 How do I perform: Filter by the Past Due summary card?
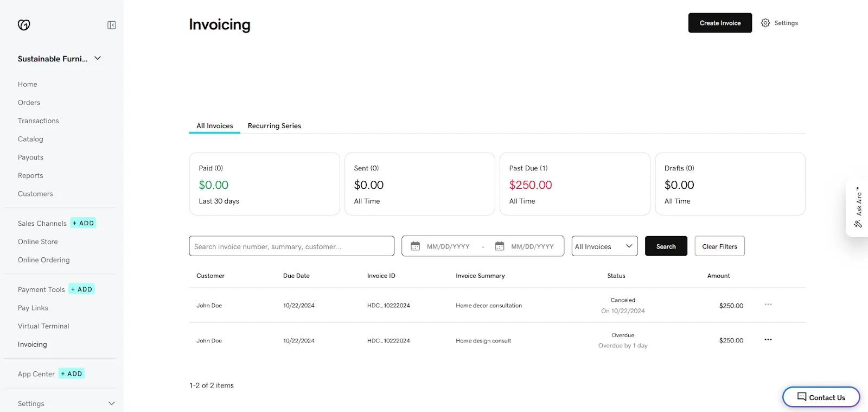point(575,184)
